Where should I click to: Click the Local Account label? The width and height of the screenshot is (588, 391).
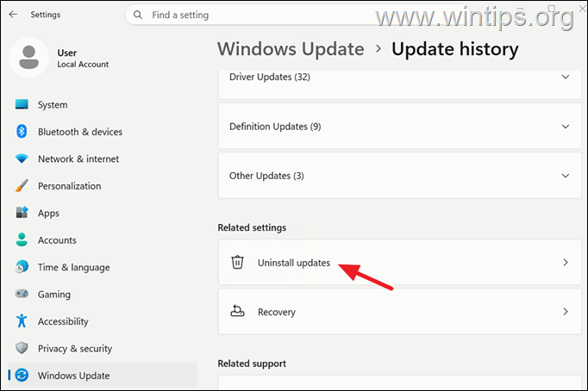(x=83, y=65)
